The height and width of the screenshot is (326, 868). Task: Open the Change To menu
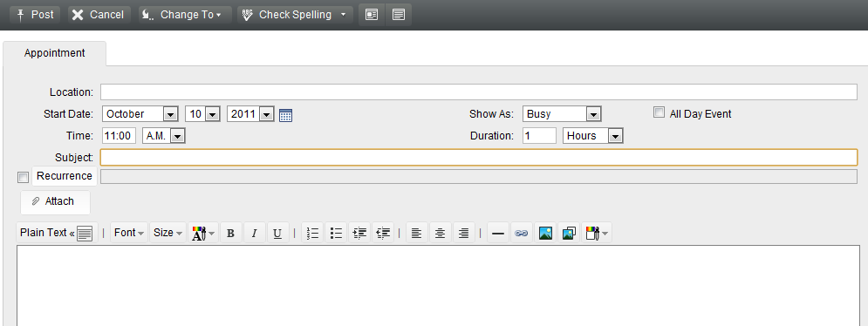tap(185, 15)
